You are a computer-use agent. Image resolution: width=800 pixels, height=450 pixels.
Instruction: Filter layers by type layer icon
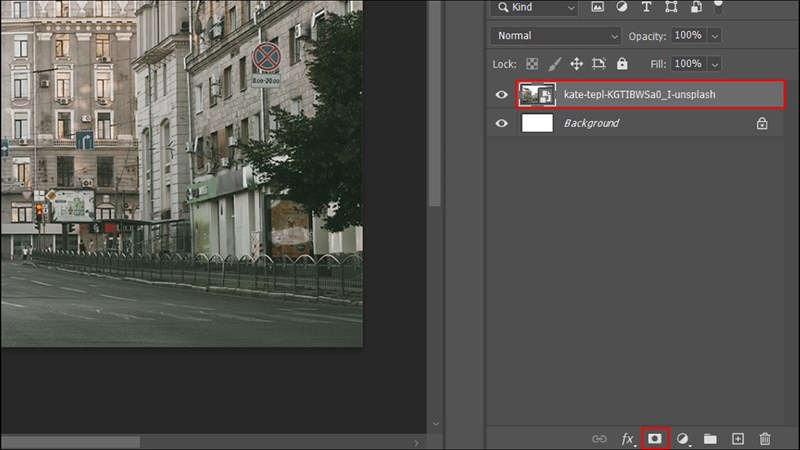[x=646, y=7]
